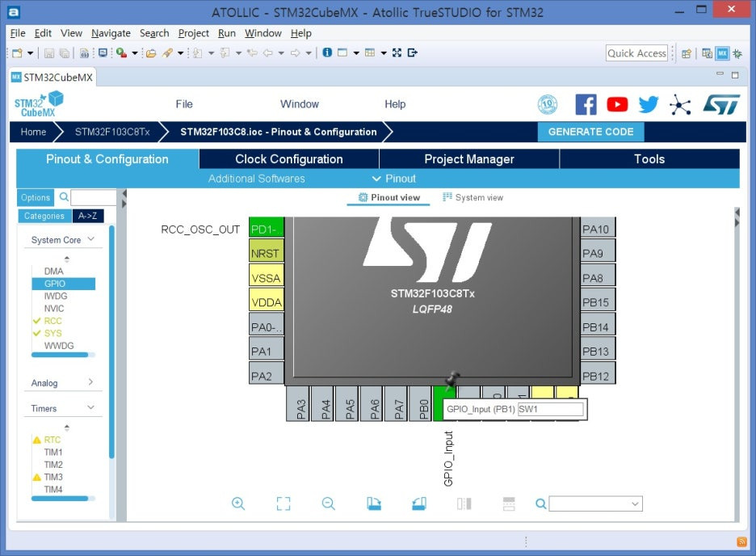Screen dimensions: 756x556
Task: Click the SW1 user label field
Action: point(550,409)
